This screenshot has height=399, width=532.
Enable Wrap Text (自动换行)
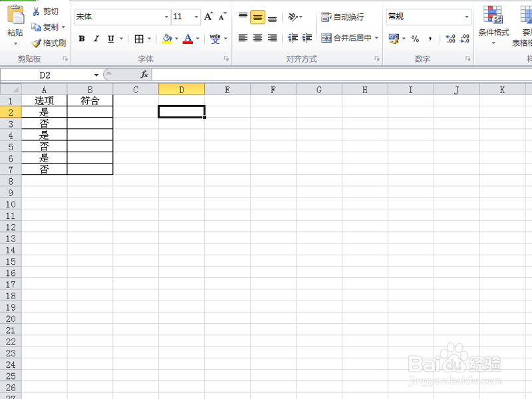(x=342, y=17)
